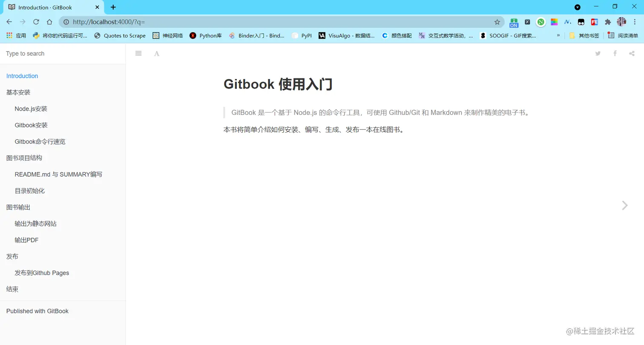Open the Python库 bookmark
The width and height of the screenshot is (644, 345).
[206, 36]
